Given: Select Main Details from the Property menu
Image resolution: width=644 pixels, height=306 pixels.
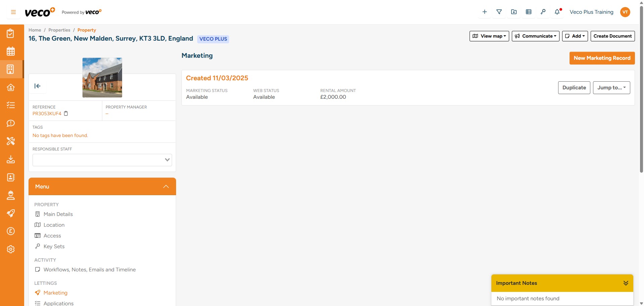Looking at the screenshot, I should click(x=58, y=214).
